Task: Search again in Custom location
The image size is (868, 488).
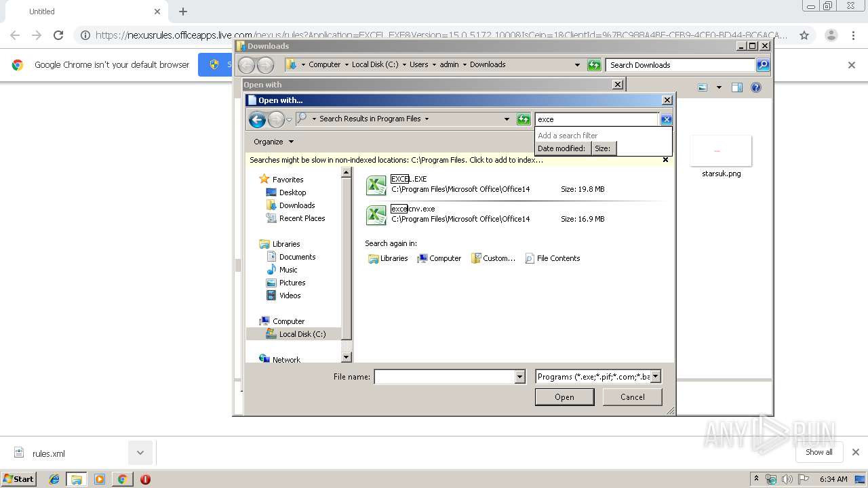Action: pyautogui.click(x=493, y=258)
